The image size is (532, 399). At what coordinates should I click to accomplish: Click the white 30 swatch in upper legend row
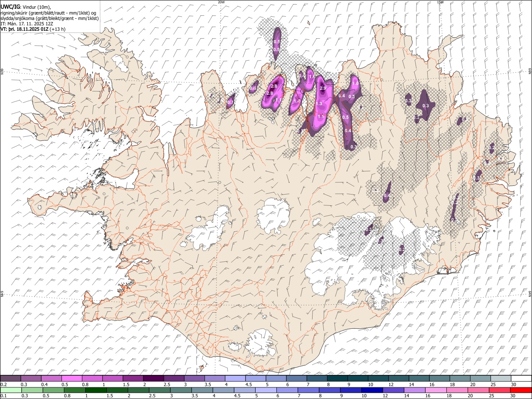521,378
